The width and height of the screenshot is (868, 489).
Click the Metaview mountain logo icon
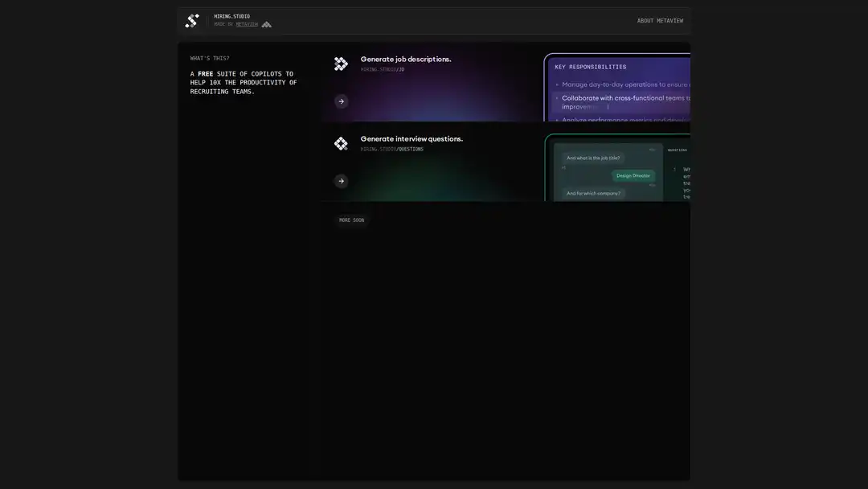click(267, 24)
